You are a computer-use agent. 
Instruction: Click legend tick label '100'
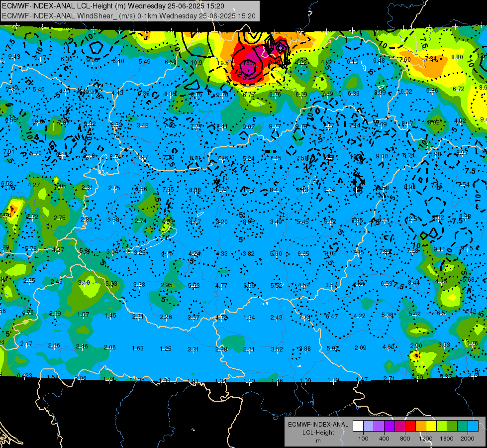363,439
